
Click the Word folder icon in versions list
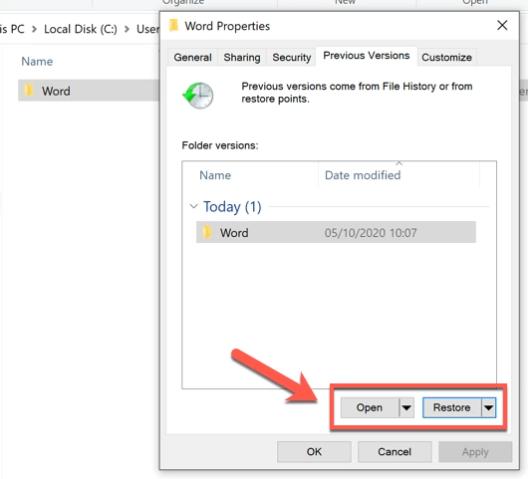[x=207, y=232]
